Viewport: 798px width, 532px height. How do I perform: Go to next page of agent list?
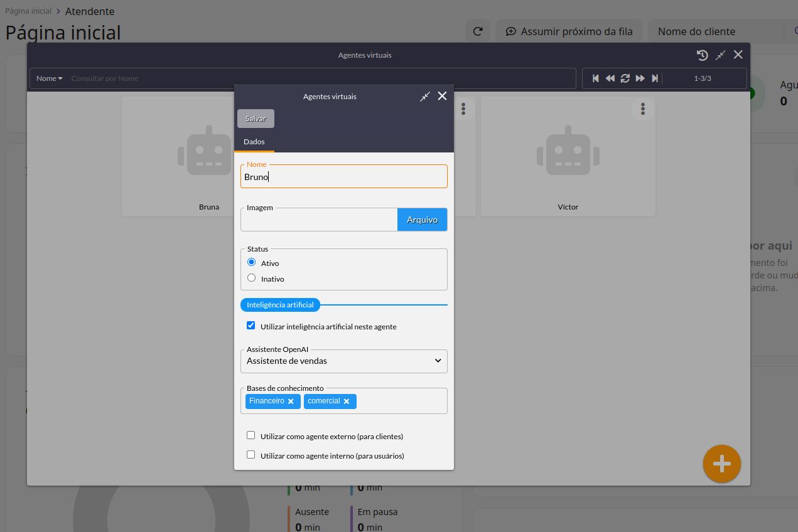coord(640,78)
